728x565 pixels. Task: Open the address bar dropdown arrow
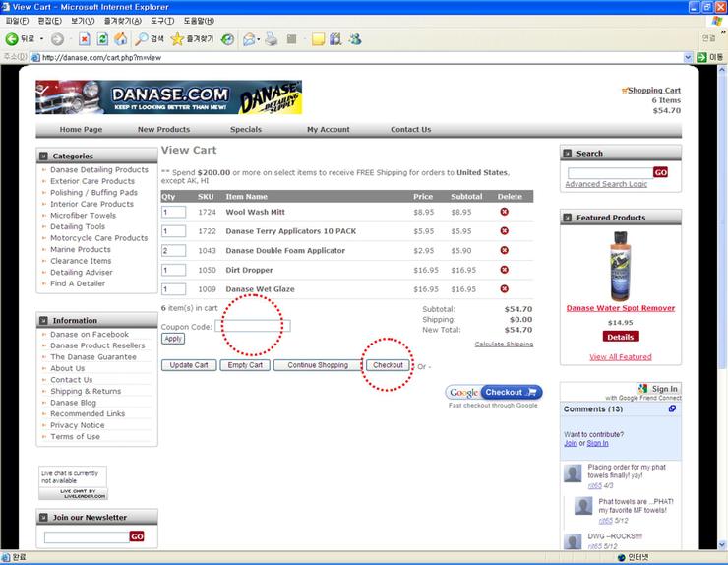688,58
